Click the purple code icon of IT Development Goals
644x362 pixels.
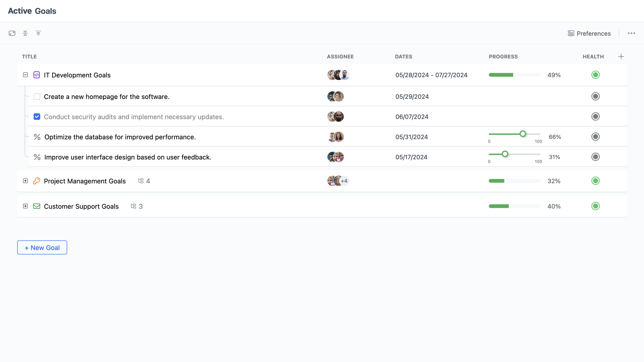(x=36, y=75)
